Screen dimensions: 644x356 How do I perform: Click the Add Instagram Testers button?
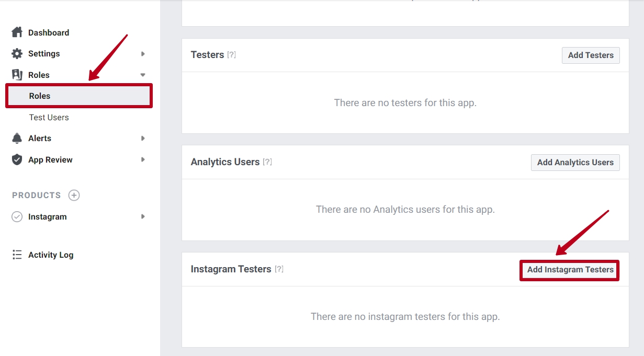click(569, 270)
